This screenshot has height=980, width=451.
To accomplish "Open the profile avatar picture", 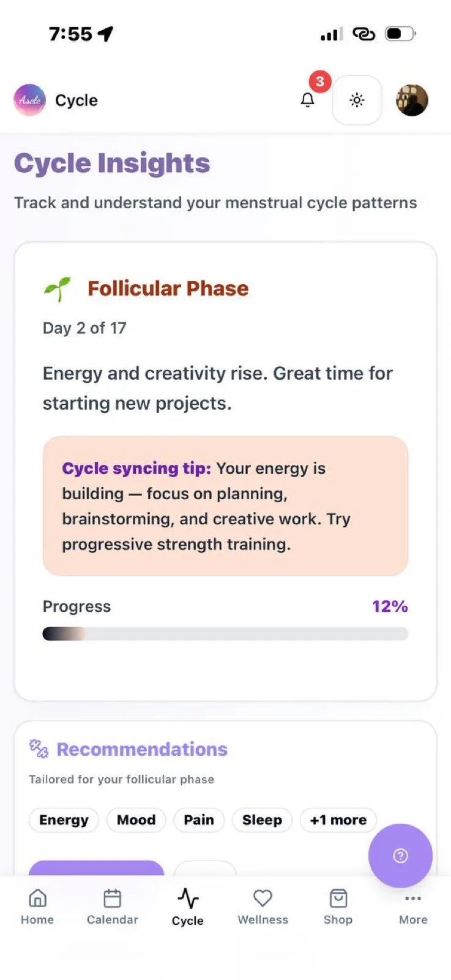I will (x=412, y=100).
